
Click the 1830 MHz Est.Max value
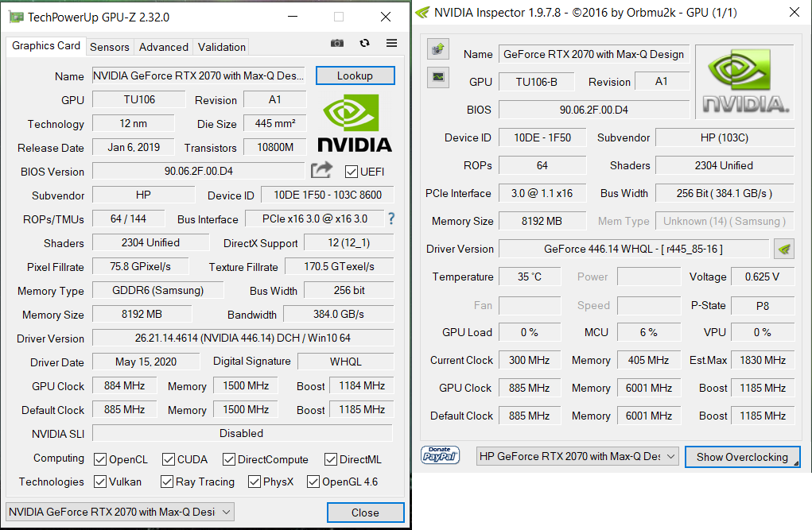tap(762, 360)
